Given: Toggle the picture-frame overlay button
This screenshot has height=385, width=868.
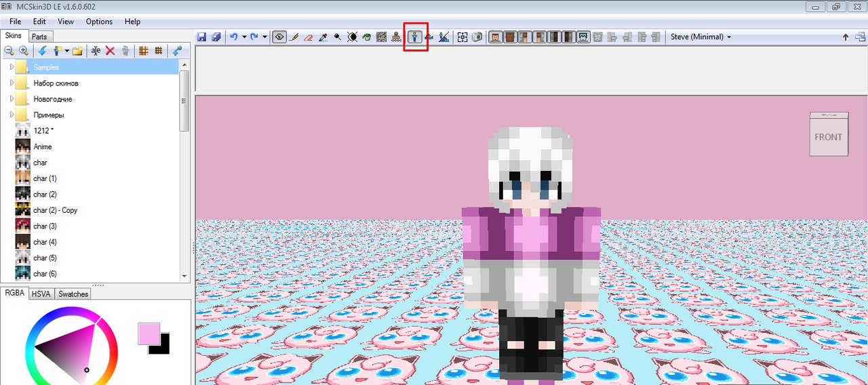Looking at the screenshot, I should 583,37.
